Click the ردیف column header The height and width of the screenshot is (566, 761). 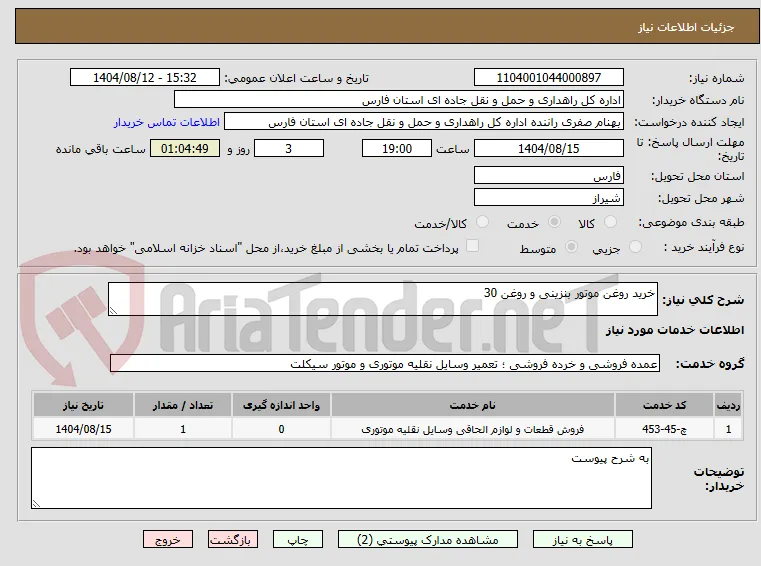(728, 405)
